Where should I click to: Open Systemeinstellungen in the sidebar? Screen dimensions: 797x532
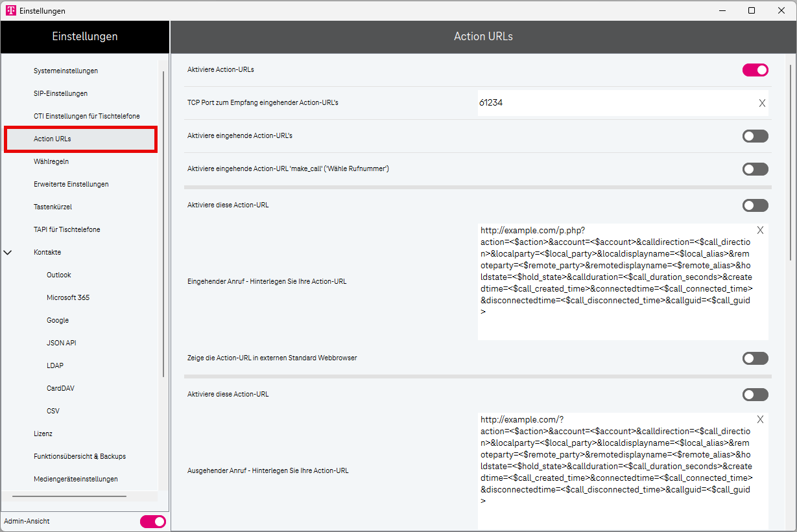[x=65, y=71]
